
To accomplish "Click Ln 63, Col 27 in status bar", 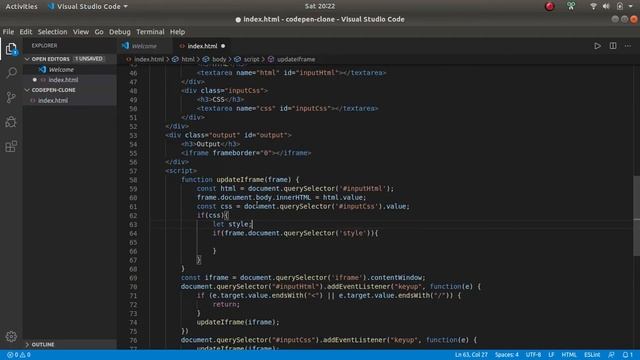I will pos(471,355).
